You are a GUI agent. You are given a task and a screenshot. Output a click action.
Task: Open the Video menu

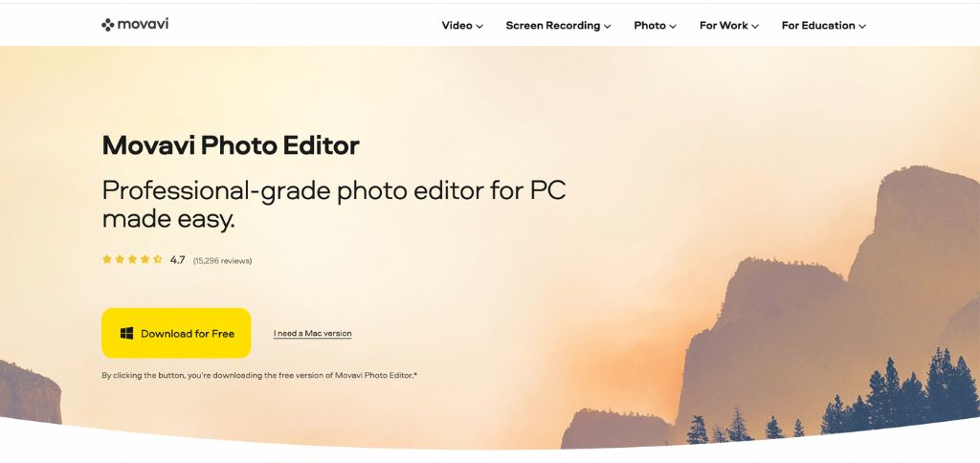click(x=462, y=26)
